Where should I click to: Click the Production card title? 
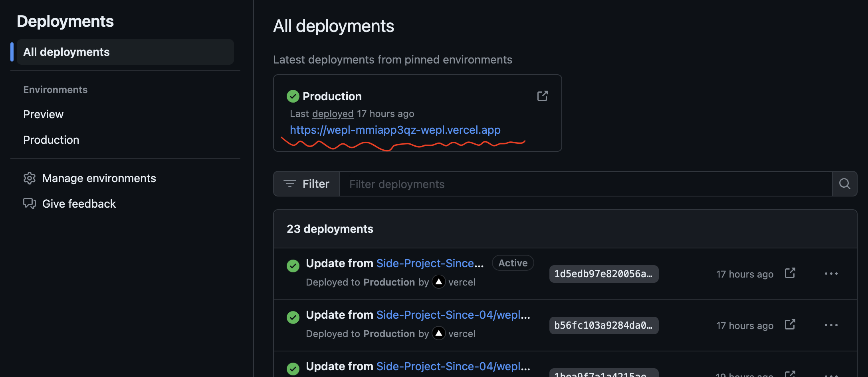pyautogui.click(x=332, y=96)
